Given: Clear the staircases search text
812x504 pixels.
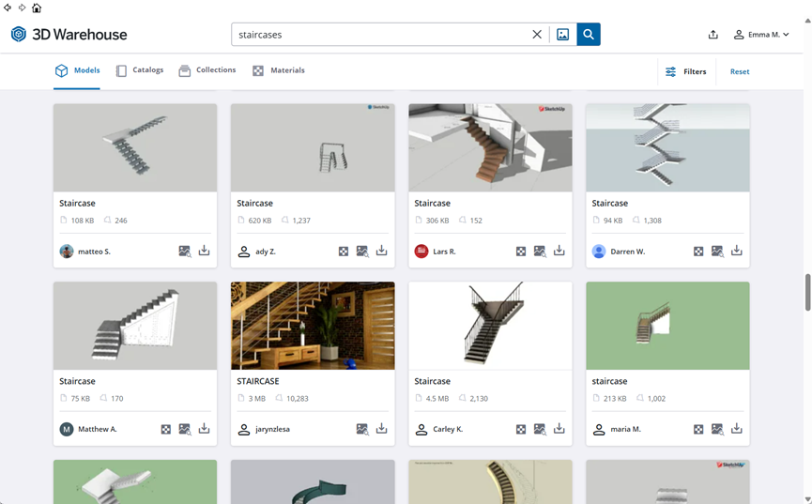Looking at the screenshot, I should tap(537, 35).
